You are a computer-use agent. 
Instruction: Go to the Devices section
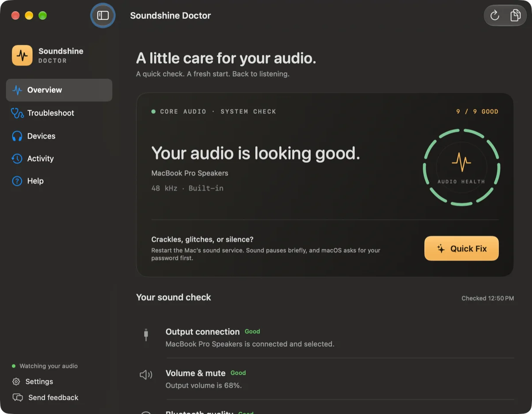click(59, 136)
